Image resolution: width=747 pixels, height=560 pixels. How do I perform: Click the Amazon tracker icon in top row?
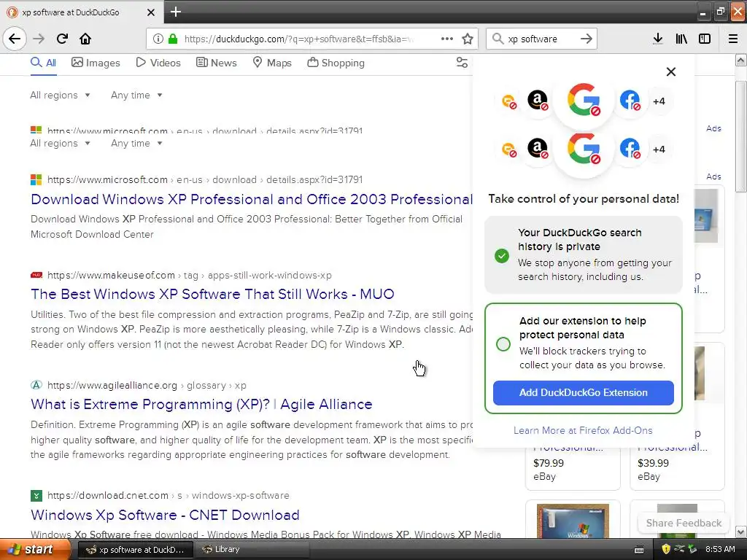tap(538, 101)
